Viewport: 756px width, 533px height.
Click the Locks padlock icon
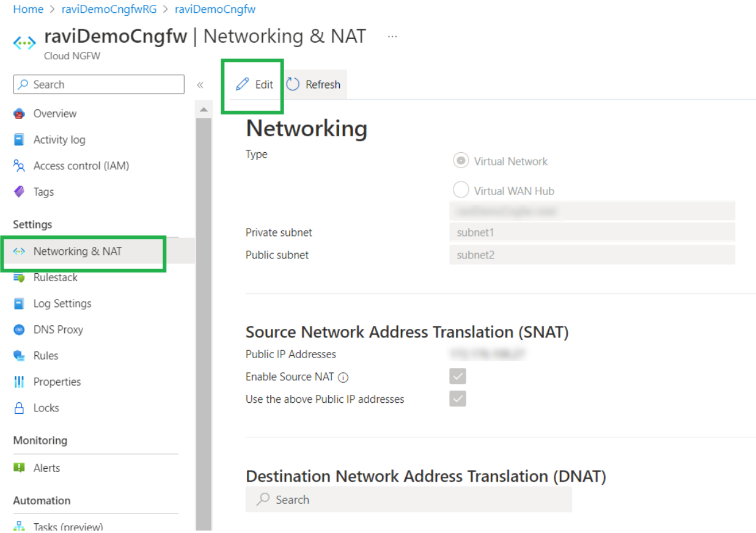(x=20, y=408)
